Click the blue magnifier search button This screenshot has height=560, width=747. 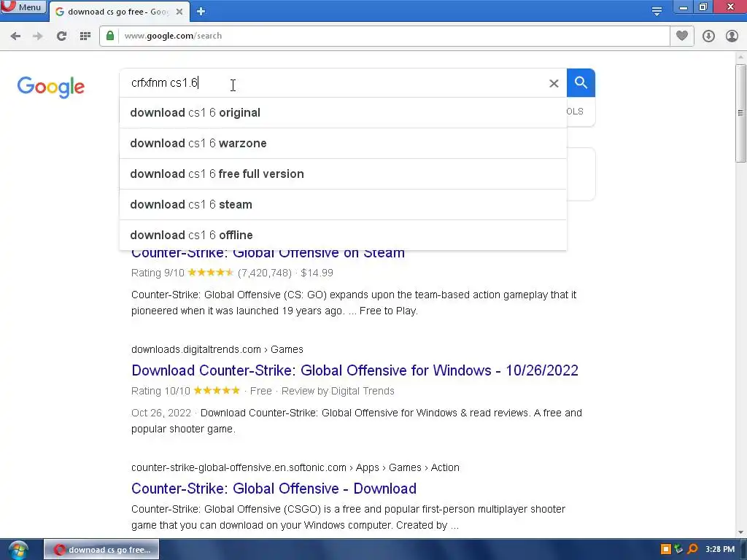point(581,83)
